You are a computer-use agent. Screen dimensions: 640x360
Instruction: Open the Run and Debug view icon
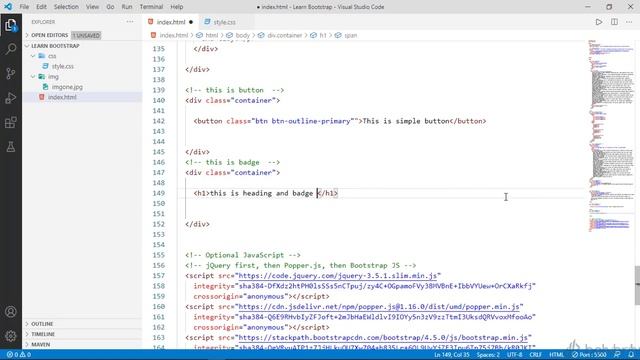[x=11, y=98]
